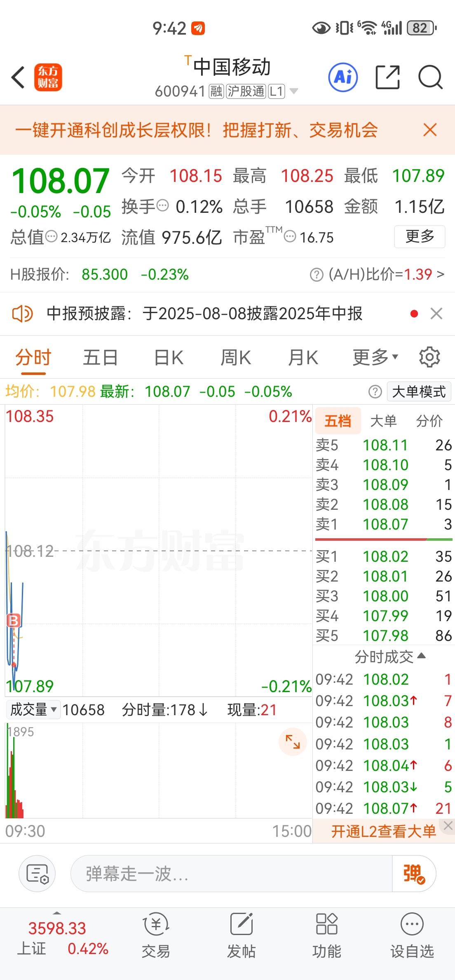This screenshot has width=455, height=980.
Task: Tap the intraday price chart area
Action: [159, 551]
